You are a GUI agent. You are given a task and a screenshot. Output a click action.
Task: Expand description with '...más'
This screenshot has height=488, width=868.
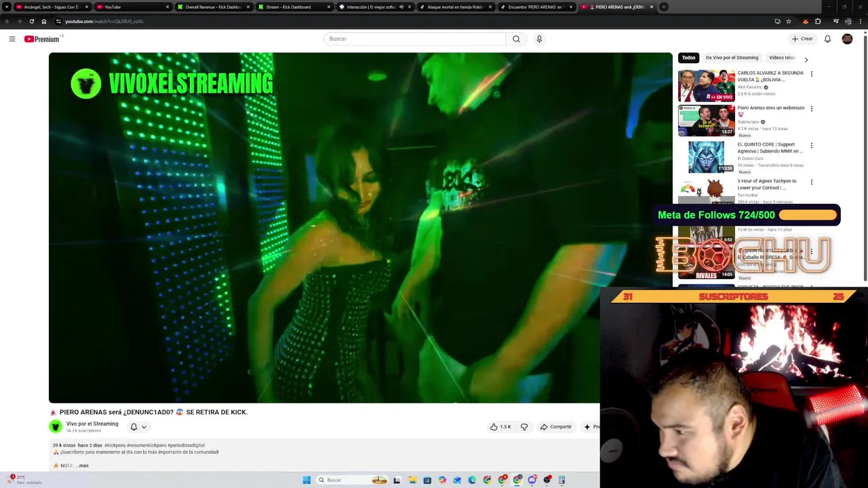coord(83,466)
